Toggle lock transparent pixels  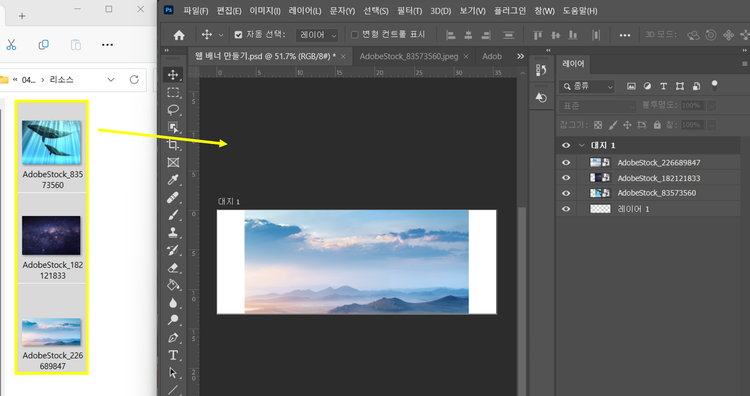pos(598,125)
